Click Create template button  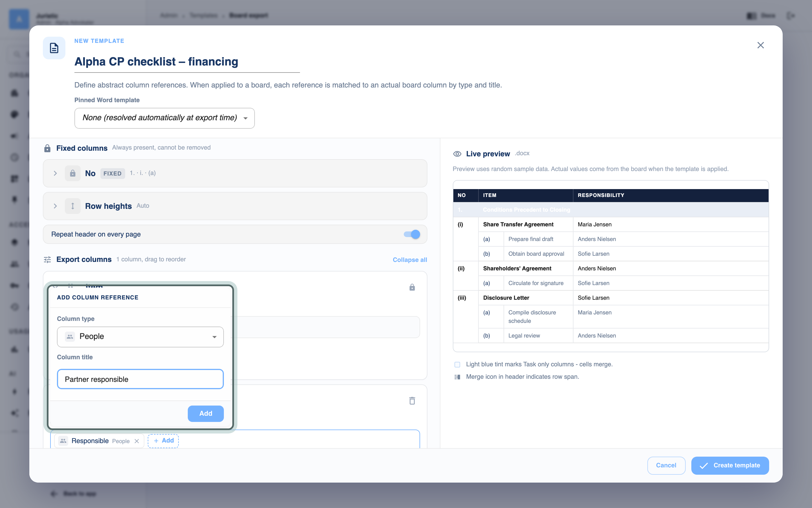pos(730,465)
